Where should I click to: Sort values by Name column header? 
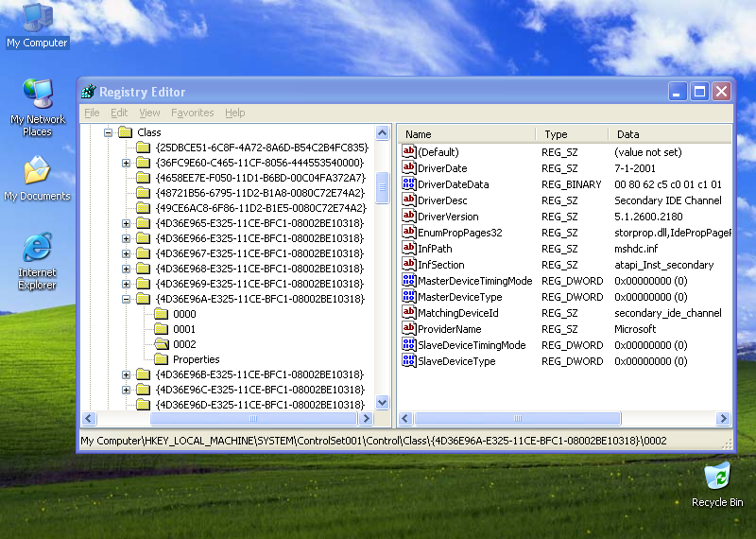pos(467,134)
